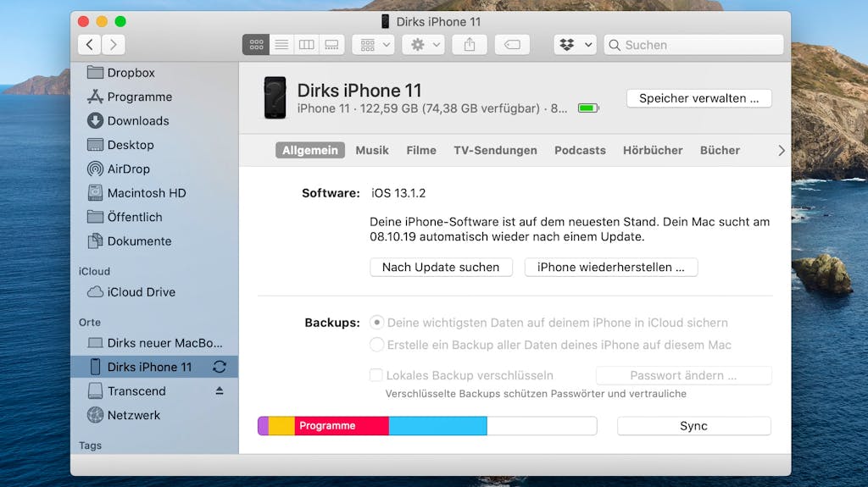Open the gear action menu
This screenshot has height=487, width=868.
click(x=424, y=45)
